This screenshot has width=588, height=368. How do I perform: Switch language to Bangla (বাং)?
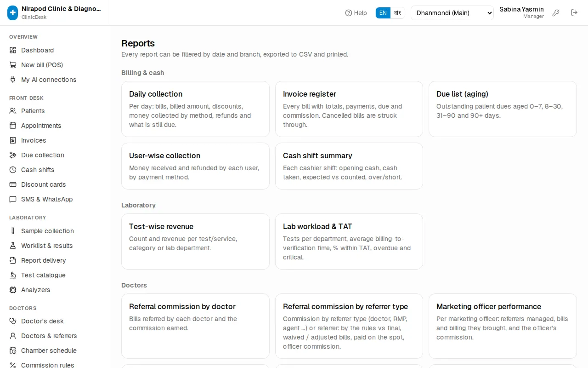click(x=397, y=13)
